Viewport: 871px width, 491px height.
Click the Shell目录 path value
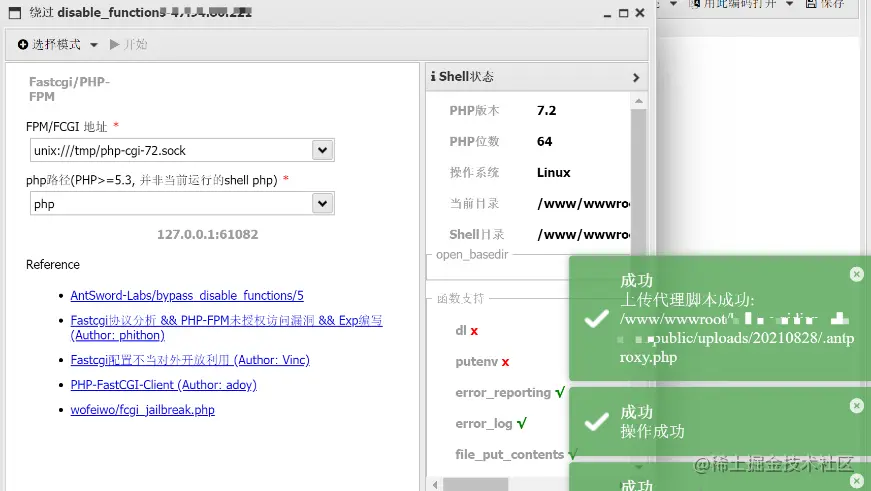point(583,235)
